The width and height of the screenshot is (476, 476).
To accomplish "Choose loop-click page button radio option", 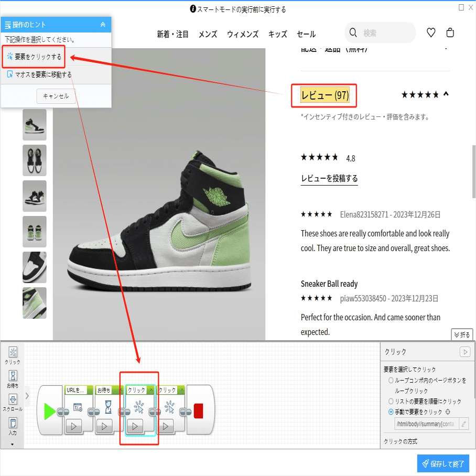I will tap(391, 381).
